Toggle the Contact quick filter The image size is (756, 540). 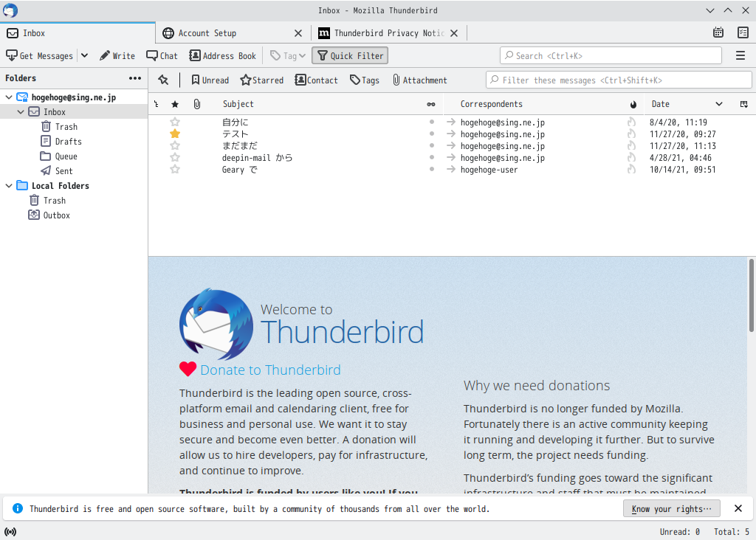(316, 80)
